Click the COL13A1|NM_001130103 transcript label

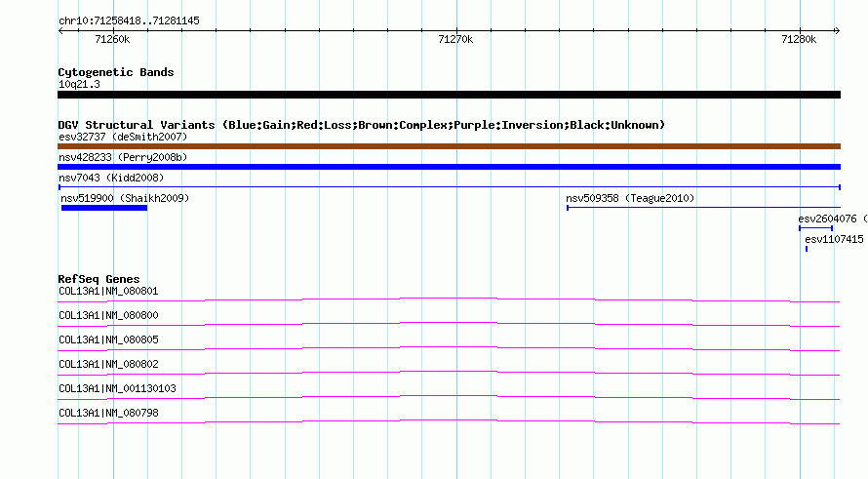[x=117, y=388]
